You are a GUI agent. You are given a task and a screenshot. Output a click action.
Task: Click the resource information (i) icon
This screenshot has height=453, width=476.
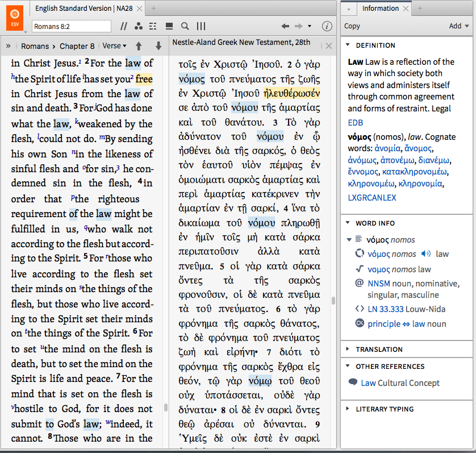coord(327,27)
